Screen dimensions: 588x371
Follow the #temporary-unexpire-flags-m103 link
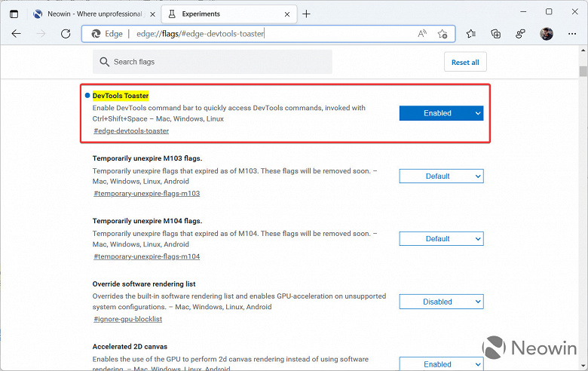point(147,194)
